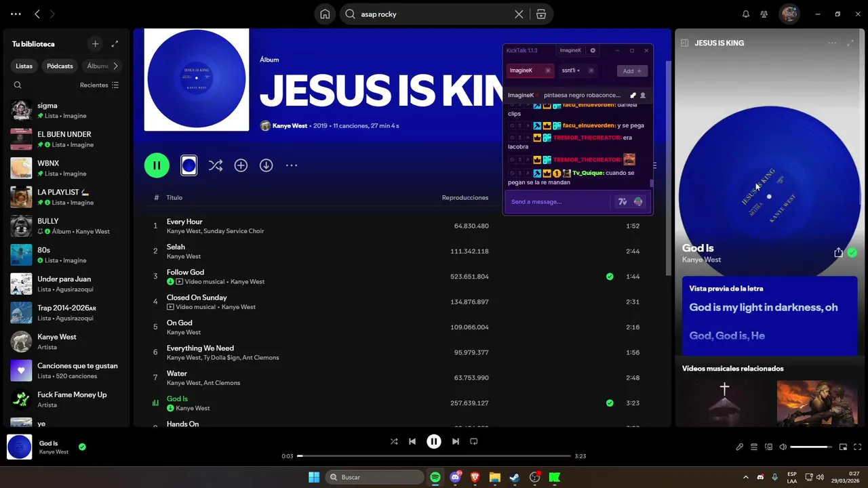Open Spotify notifications bell
This screenshot has height=488, width=868.
click(746, 14)
